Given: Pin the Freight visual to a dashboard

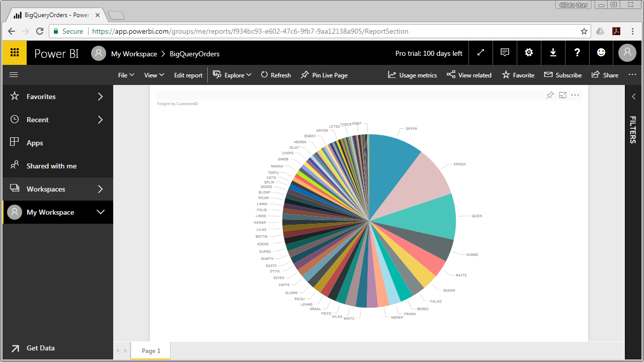Looking at the screenshot, I should click(549, 95).
